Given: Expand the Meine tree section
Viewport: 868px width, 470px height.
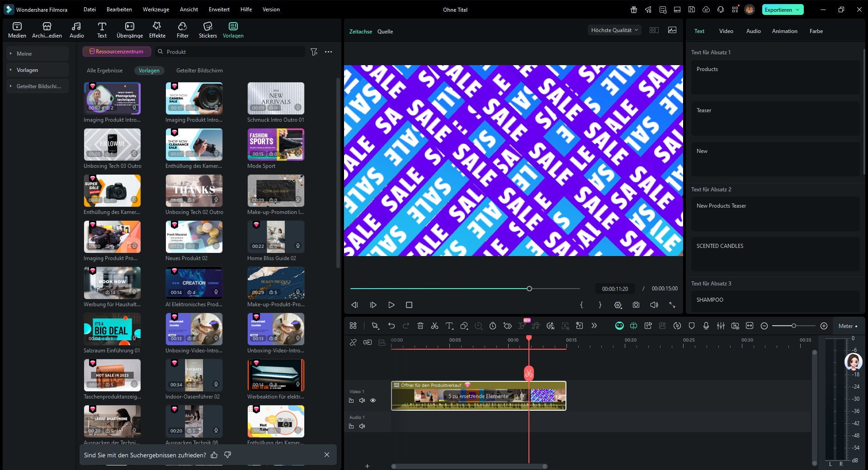Looking at the screenshot, I should coord(11,54).
